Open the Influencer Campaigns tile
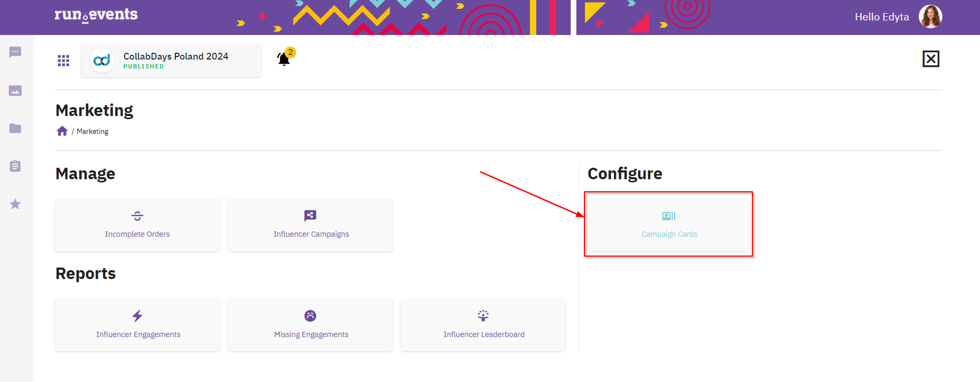This screenshot has height=382, width=980. (x=310, y=225)
